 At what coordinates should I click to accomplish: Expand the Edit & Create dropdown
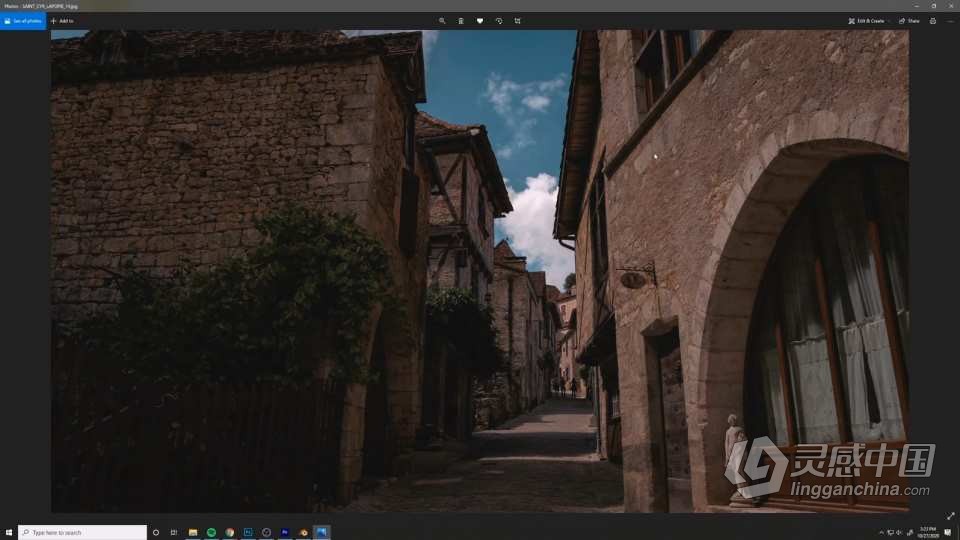click(868, 21)
